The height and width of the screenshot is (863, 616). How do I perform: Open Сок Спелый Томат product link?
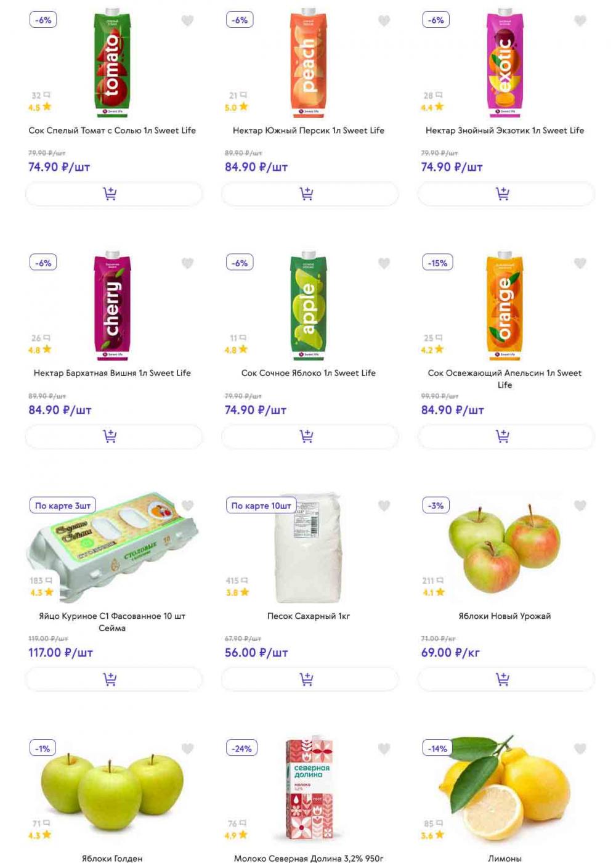click(x=112, y=131)
